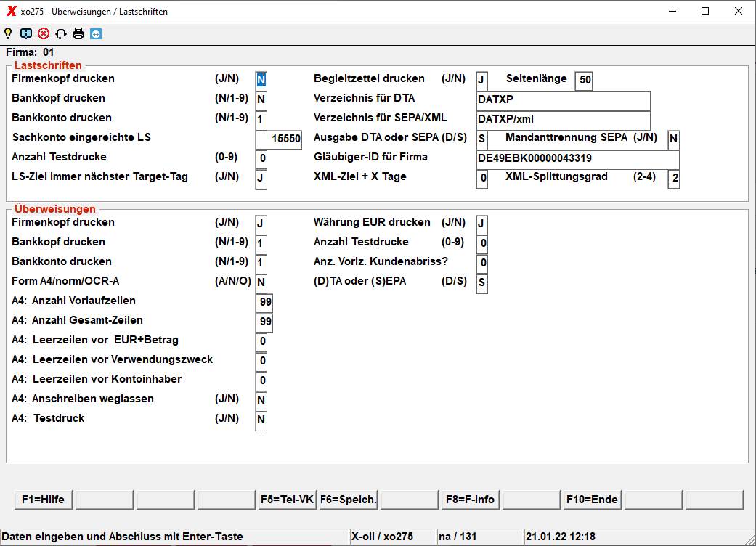The image size is (756, 546).
Task: Click status message Daten eingeben und Abschluss
Action: 123,537
